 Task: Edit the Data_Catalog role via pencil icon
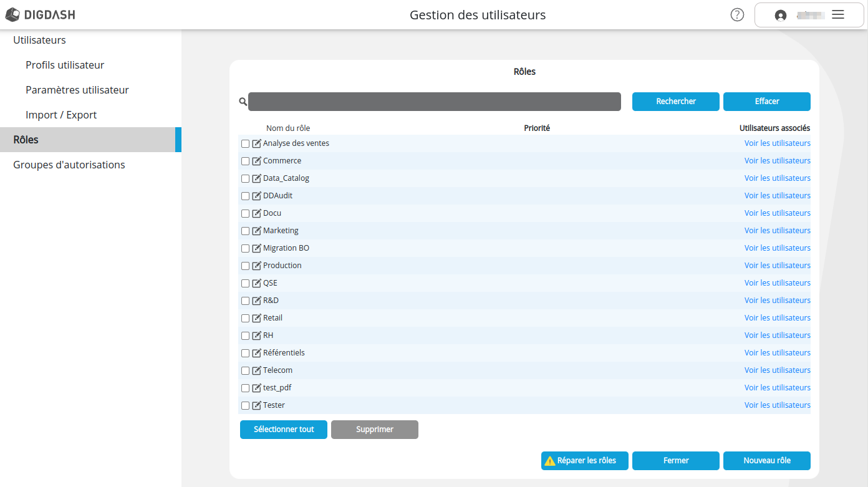[256, 178]
